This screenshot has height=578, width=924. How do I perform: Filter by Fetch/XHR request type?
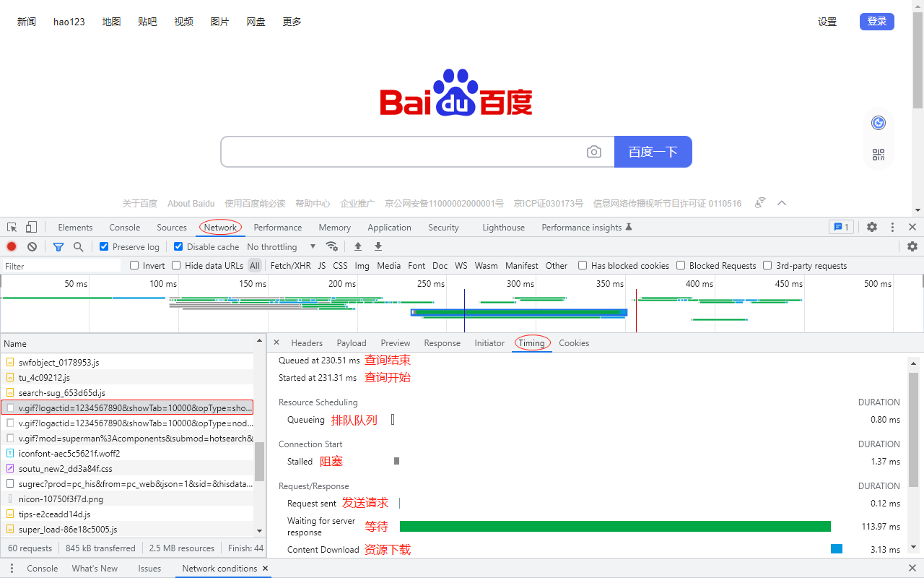tap(291, 265)
